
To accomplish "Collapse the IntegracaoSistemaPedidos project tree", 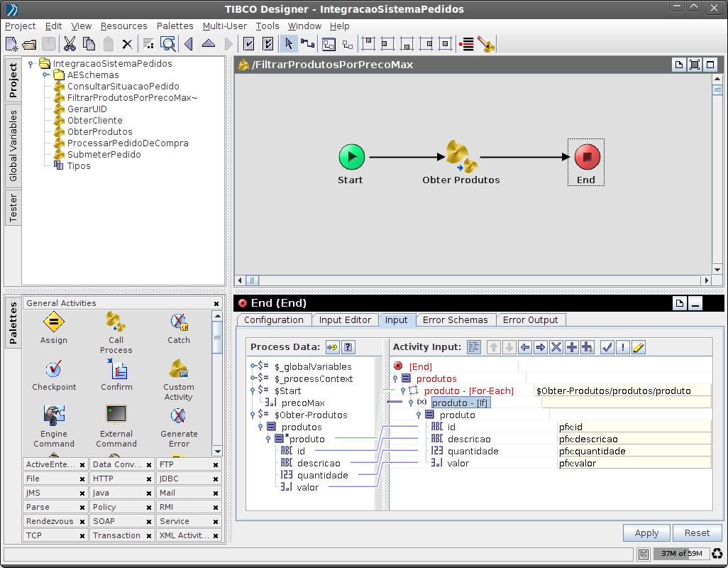I will coord(30,63).
